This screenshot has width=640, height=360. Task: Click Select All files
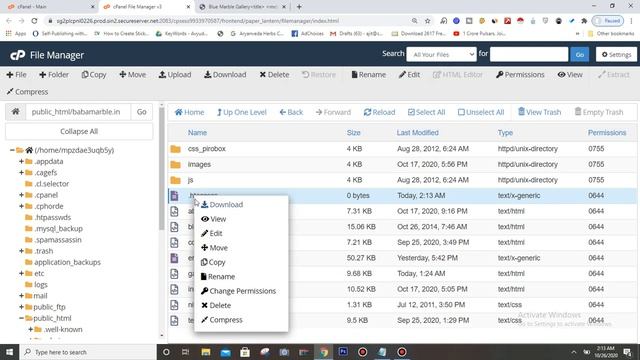coord(427,112)
